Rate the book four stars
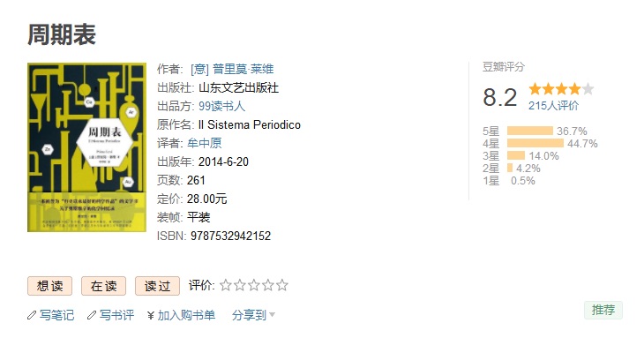 click(268, 285)
